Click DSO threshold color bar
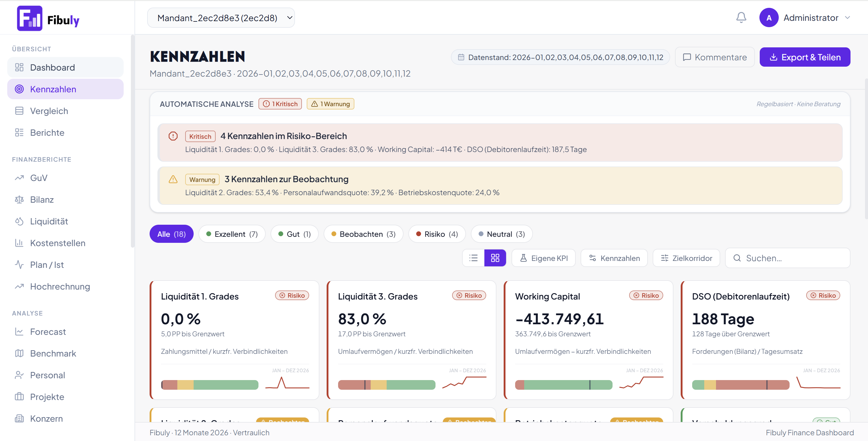868x441 pixels. coord(741,385)
